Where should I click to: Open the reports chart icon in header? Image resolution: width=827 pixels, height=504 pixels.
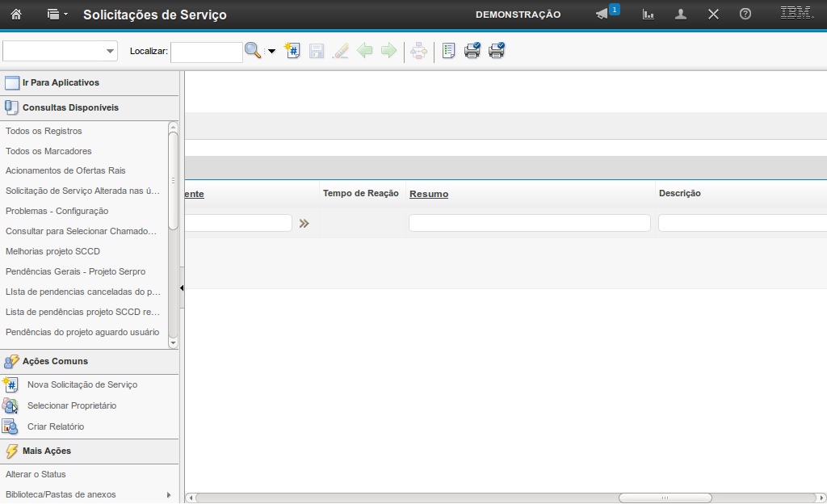coord(648,15)
